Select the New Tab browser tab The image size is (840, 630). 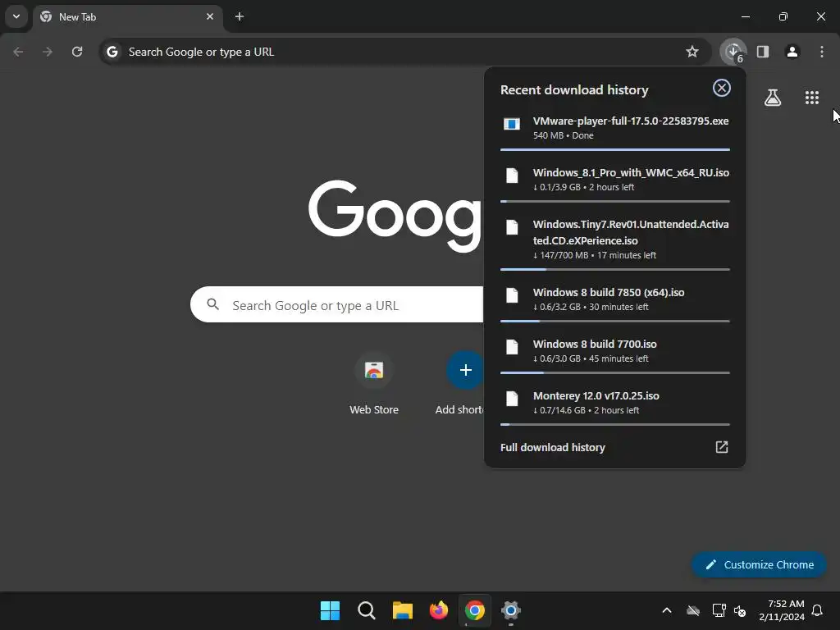point(127,16)
